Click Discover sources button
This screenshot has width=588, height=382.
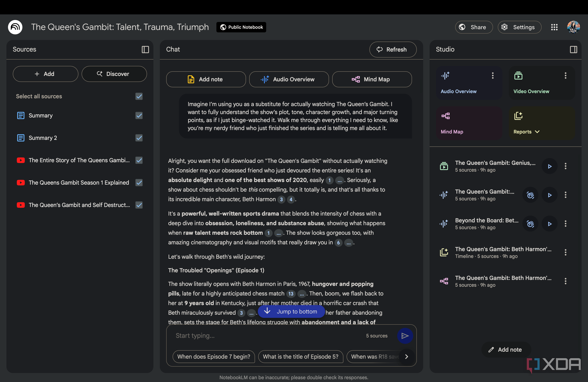(x=114, y=74)
